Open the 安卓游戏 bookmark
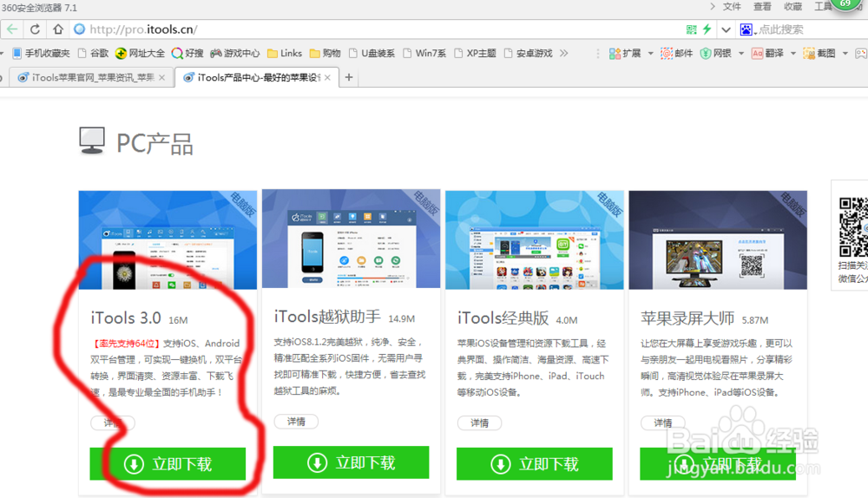 [529, 53]
